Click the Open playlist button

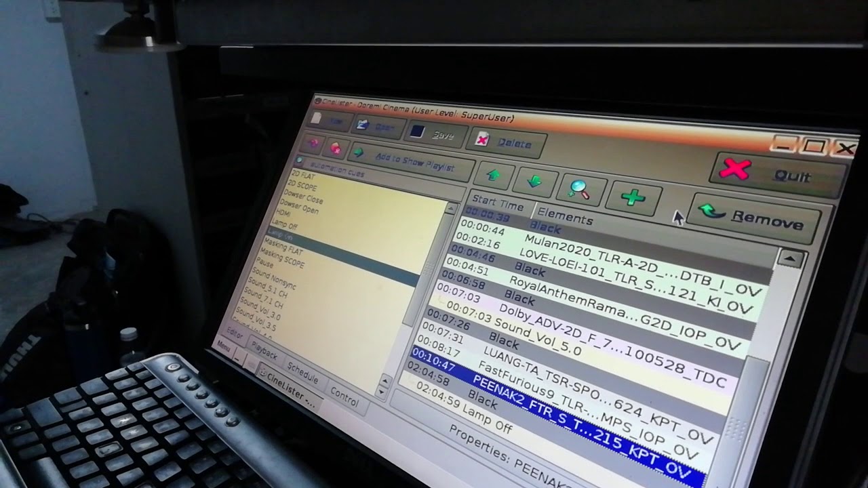click(x=377, y=126)
